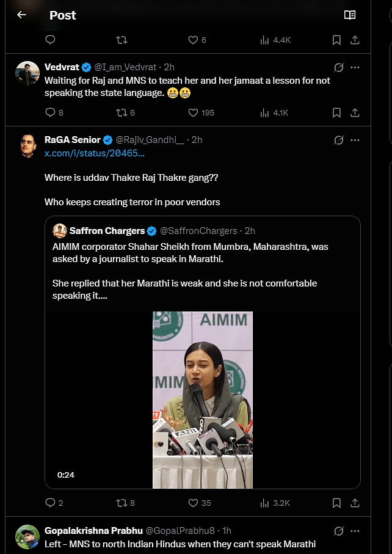This screenshot has height=554, width=392.
Task: Bookmark Vedvrat's post
Action: click(336, 112)
